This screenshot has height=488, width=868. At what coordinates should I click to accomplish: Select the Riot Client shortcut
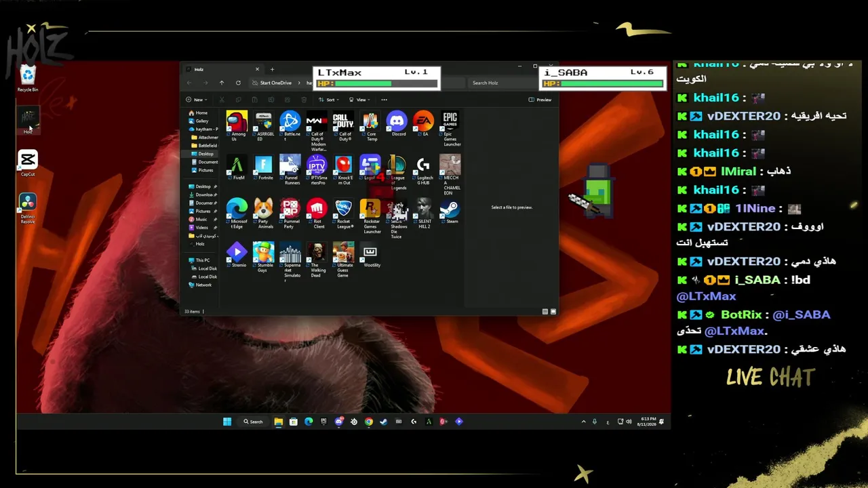pos(317,213)
